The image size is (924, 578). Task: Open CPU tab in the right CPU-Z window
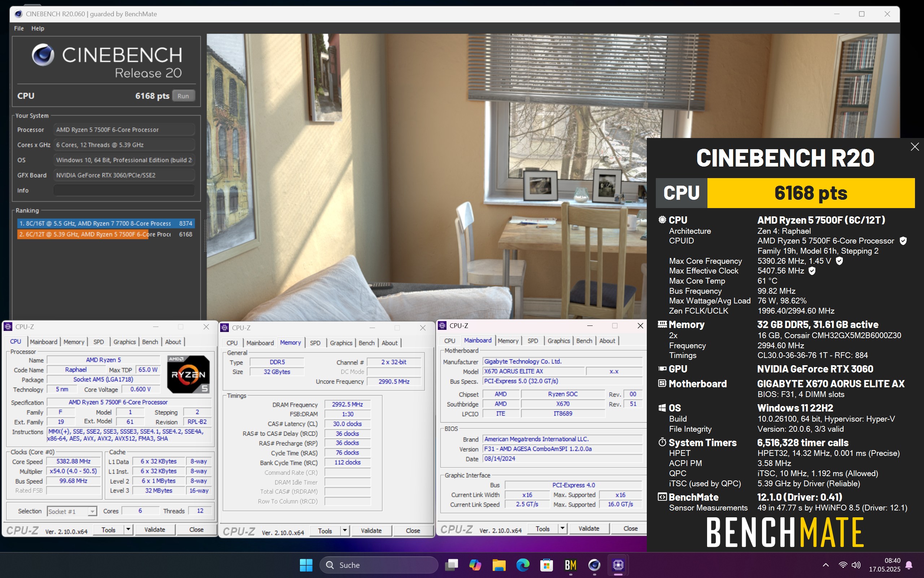[x=449, y=341]
